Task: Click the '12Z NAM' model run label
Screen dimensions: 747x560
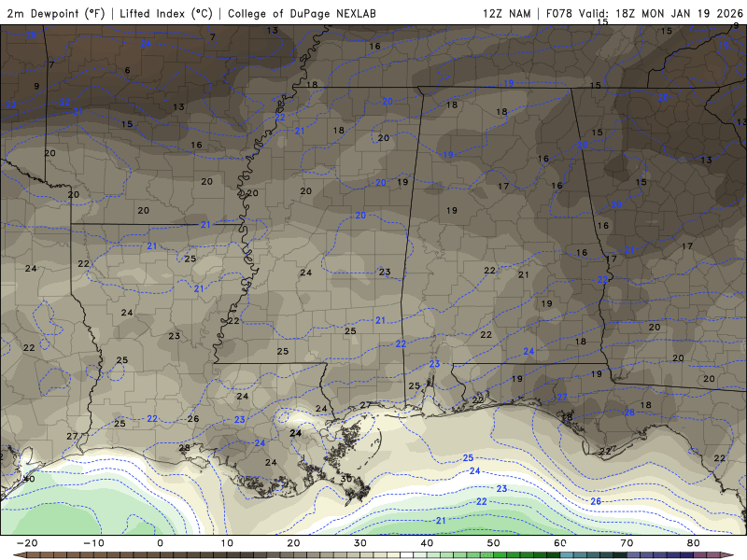Action: pos(506,13)
